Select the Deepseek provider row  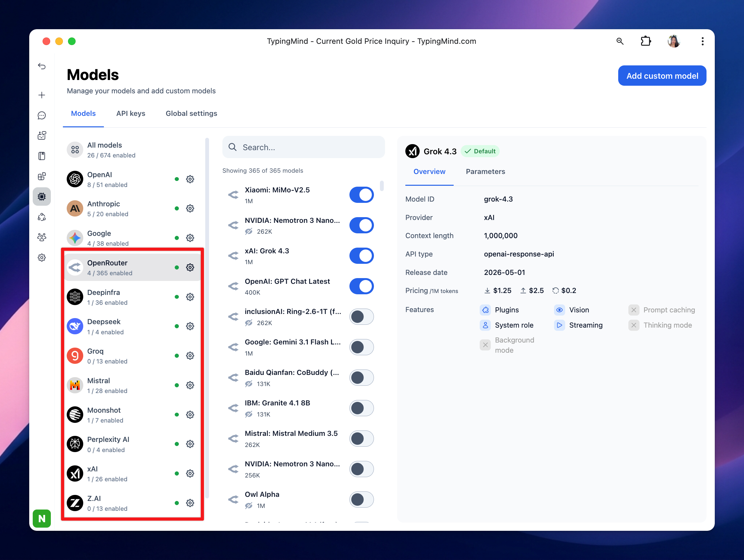[x=132, y=326]
